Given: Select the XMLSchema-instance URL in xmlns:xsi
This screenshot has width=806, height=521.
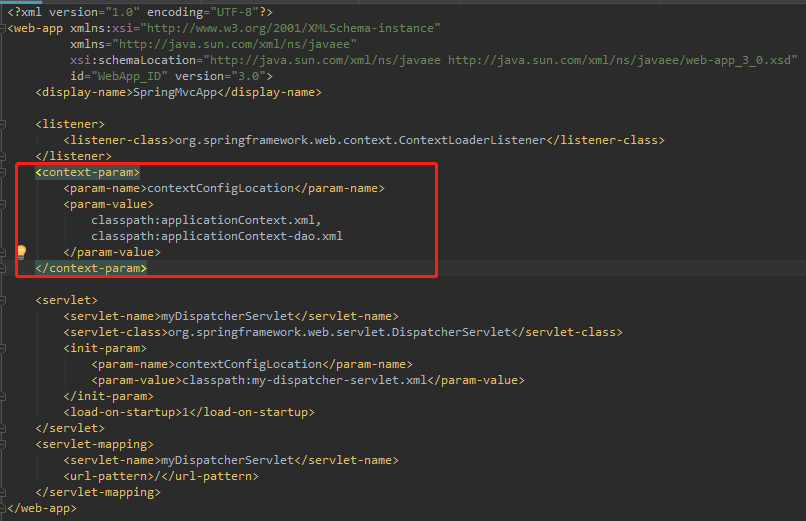Looking at the screenshot, I should [290, 28].
